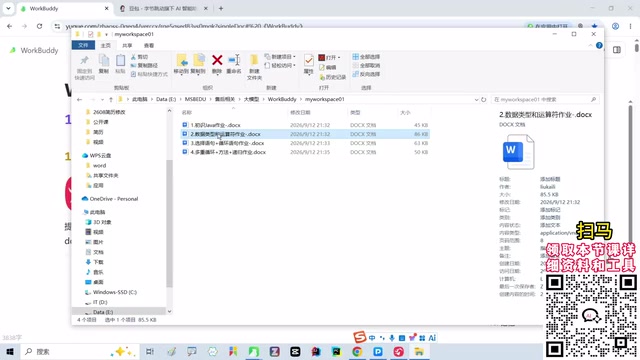Viewport: 640px width, 360px height.
Task: Select 3D 对象 in navigation pane
Action: coord(102,222)
